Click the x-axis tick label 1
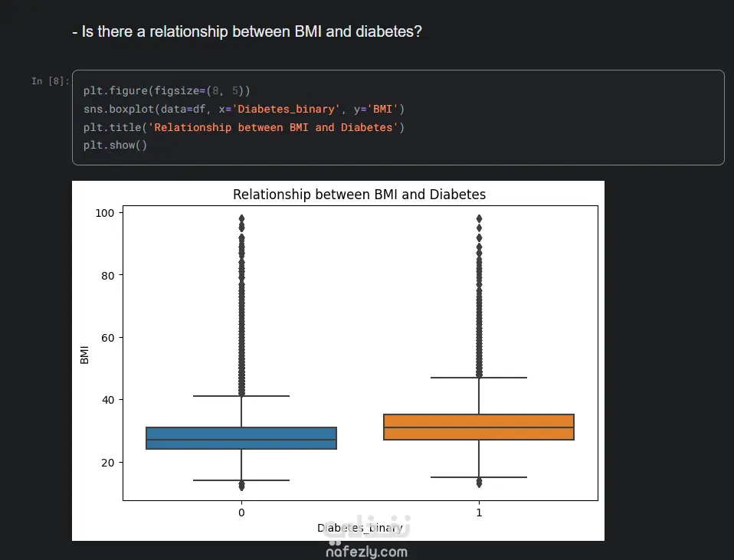The width and height of the screenshot is (734, 560). click(x=479, y=513)
